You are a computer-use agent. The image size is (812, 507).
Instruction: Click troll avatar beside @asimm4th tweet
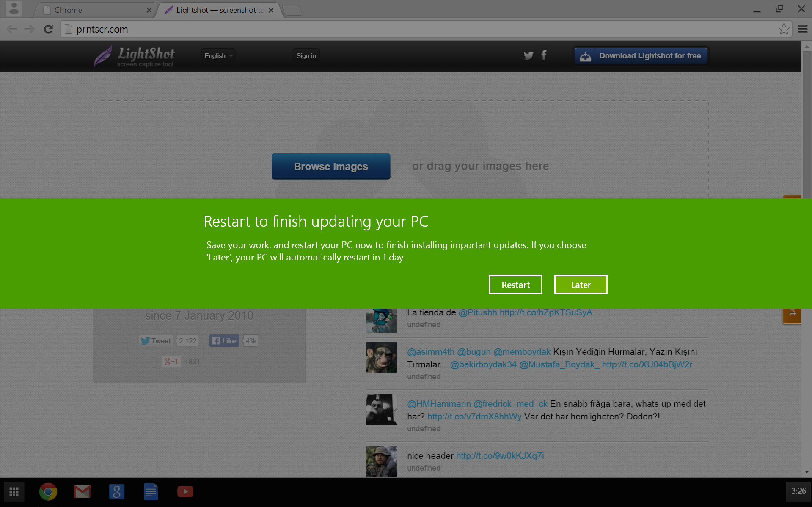click(x=381, y=357)
